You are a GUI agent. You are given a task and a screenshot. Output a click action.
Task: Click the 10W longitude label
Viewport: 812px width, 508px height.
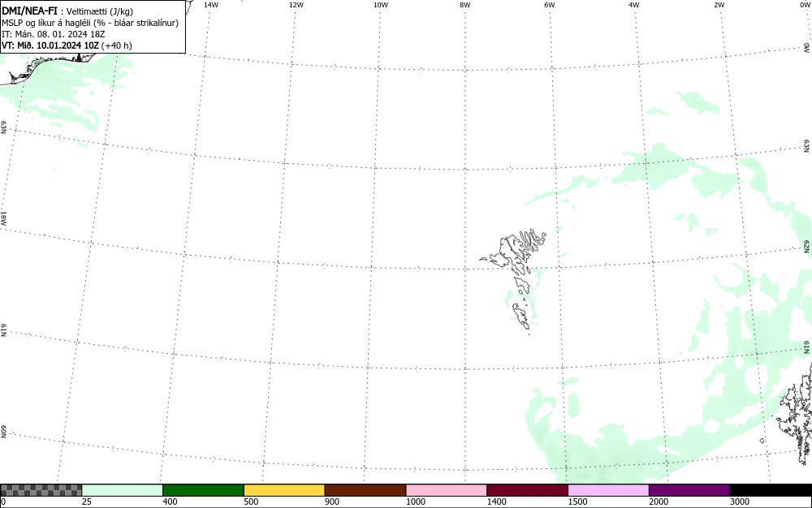coord(381,5)
